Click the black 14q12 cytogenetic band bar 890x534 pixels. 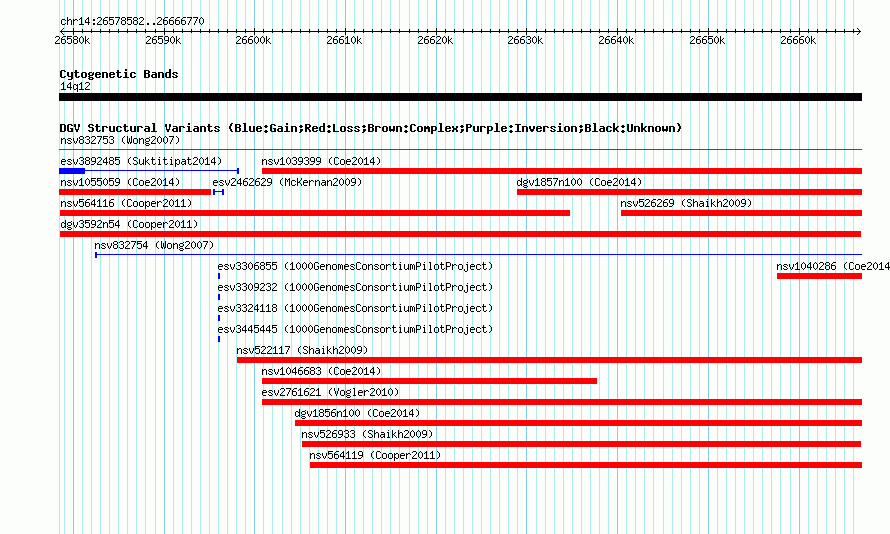(460, 97)
